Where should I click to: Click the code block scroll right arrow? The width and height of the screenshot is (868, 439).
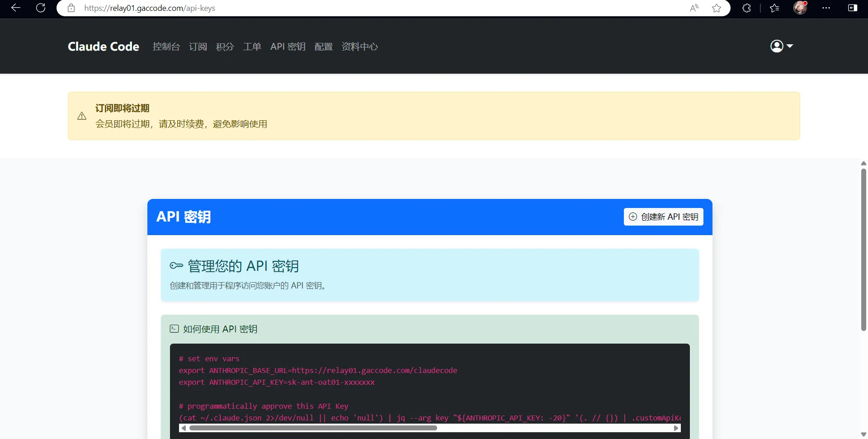pos(676,428)
